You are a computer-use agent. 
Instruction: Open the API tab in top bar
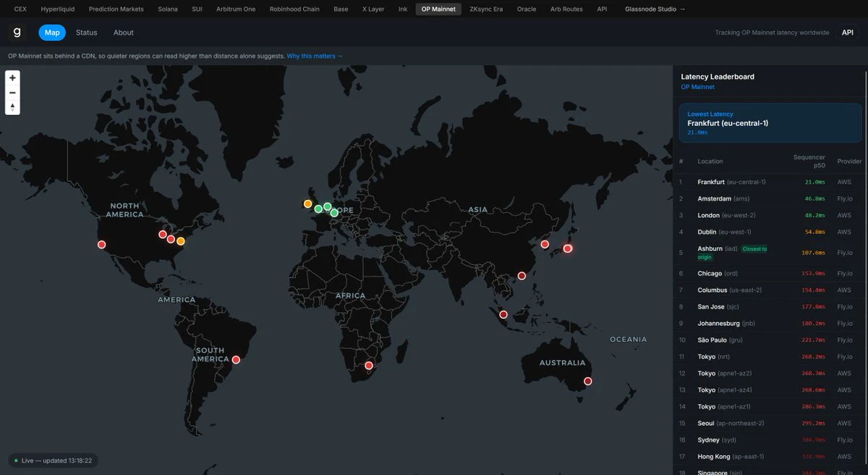click(x=602, y=9)
